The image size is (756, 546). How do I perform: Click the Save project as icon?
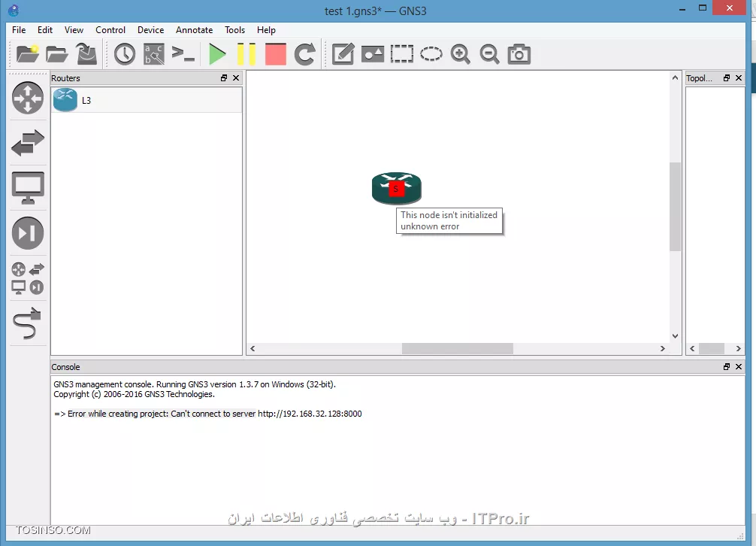(86, 54)
